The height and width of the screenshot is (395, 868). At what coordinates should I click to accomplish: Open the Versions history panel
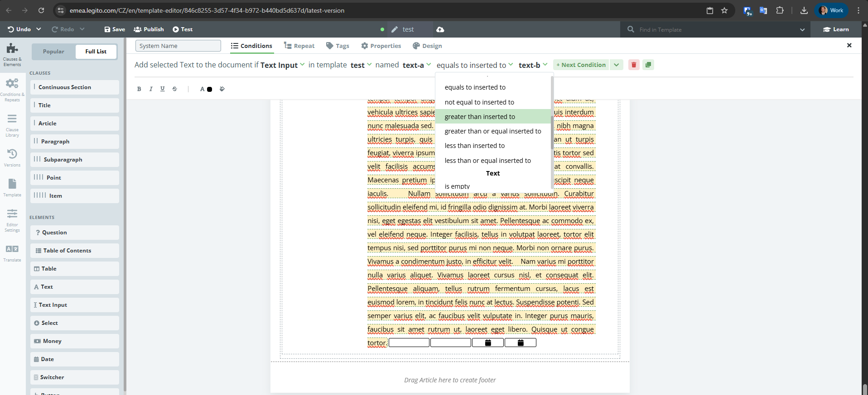coord(12,157)
